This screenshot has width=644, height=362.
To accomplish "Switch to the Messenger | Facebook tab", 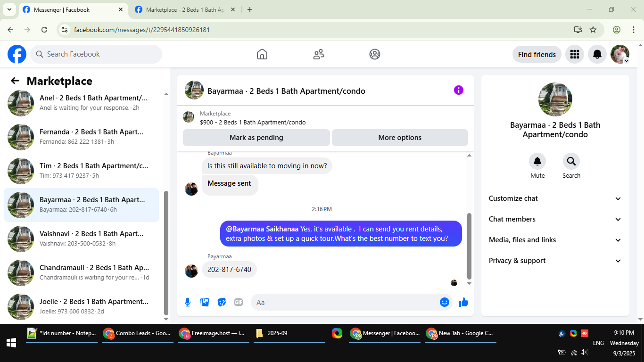I will coord(73,10).
